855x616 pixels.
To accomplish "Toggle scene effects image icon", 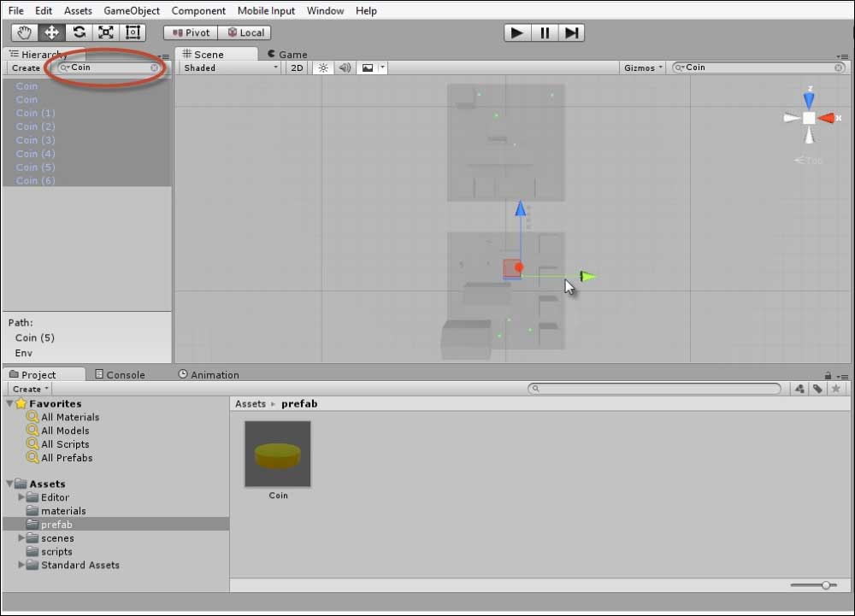I will click(368, 68).
